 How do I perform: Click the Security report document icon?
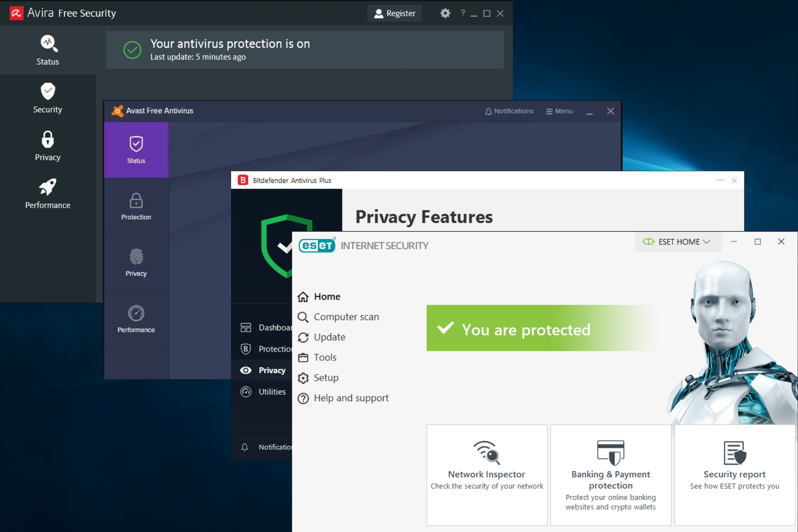pos(734,453)
